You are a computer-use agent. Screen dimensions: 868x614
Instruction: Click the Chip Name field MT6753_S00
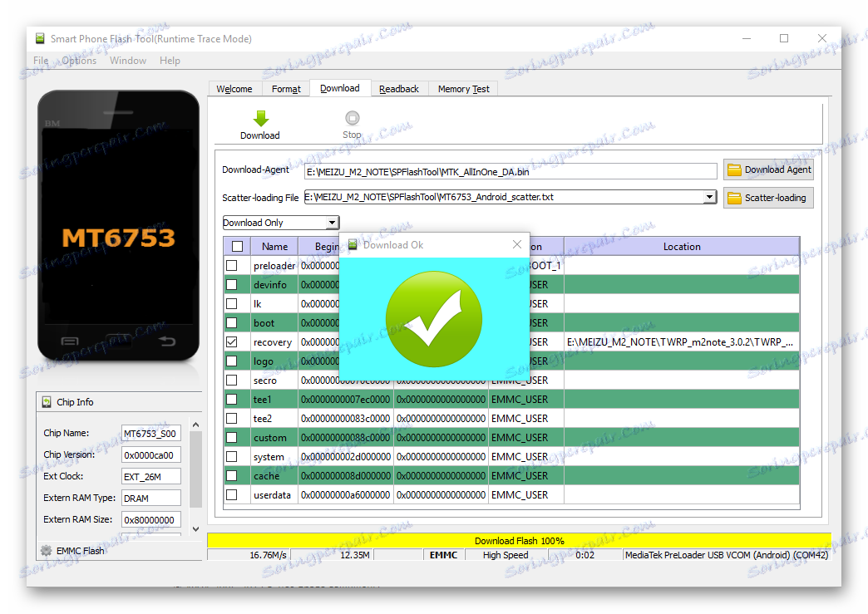tap(150, 434)
